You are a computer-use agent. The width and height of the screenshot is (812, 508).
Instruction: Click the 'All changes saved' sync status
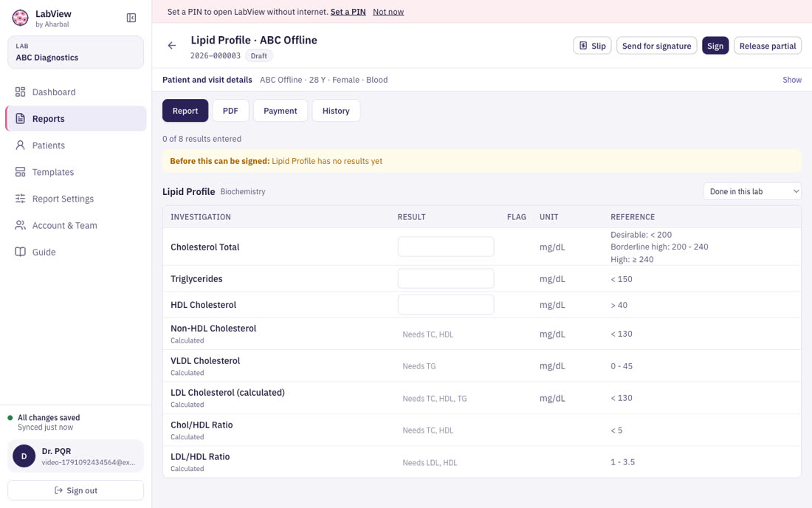(49, 418)
